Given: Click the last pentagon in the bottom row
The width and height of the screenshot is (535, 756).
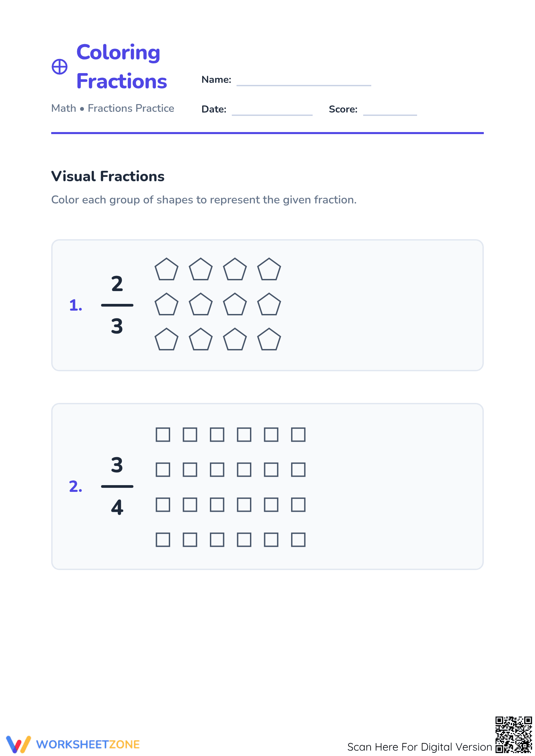Looking at the screenshot, I should (269, 339).
